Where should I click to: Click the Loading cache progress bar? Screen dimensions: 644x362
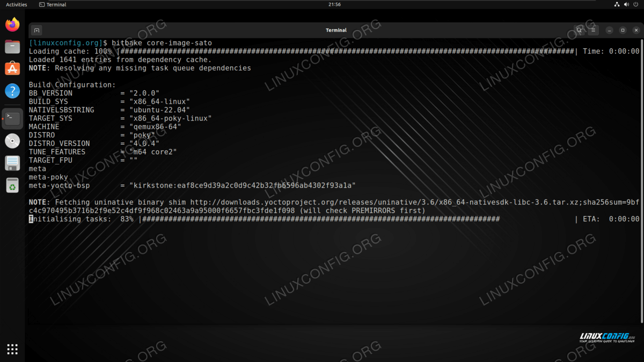(x=348, y=51)
